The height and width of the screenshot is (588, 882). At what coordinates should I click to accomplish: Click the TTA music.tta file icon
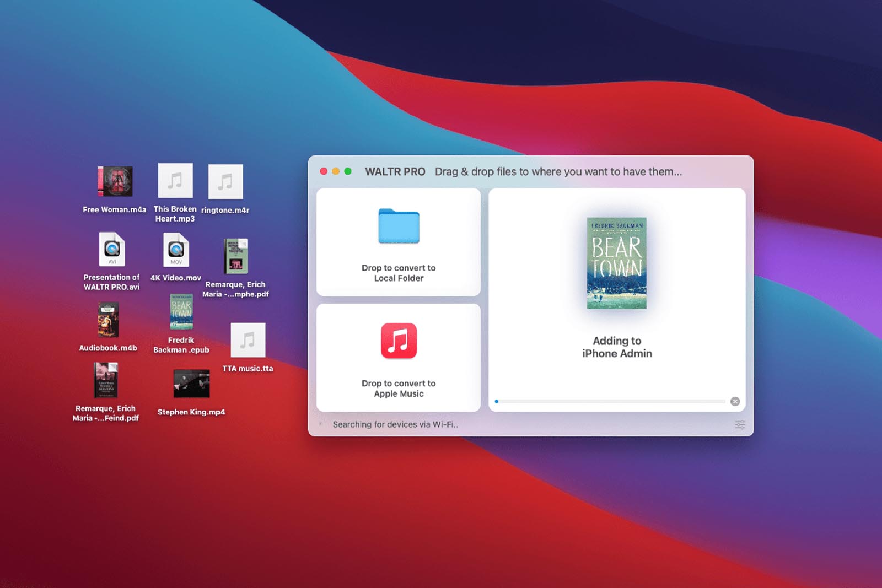(248, 340)
